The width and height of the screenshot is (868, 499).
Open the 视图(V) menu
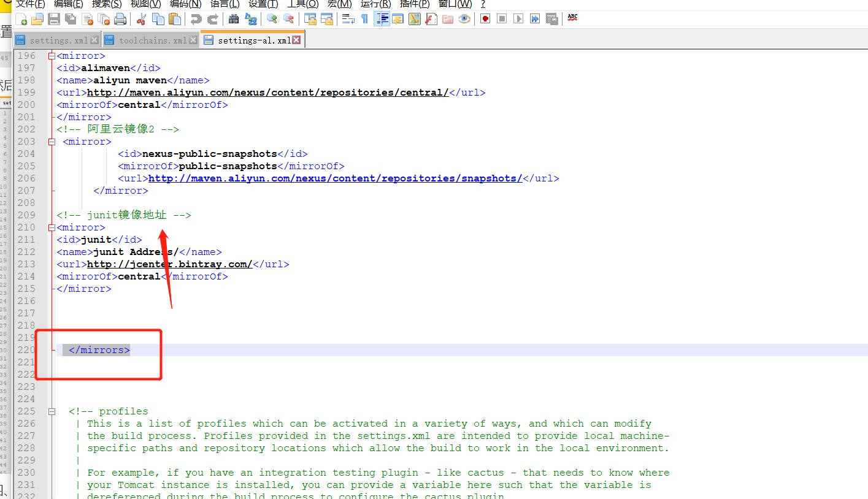(145, 4)
